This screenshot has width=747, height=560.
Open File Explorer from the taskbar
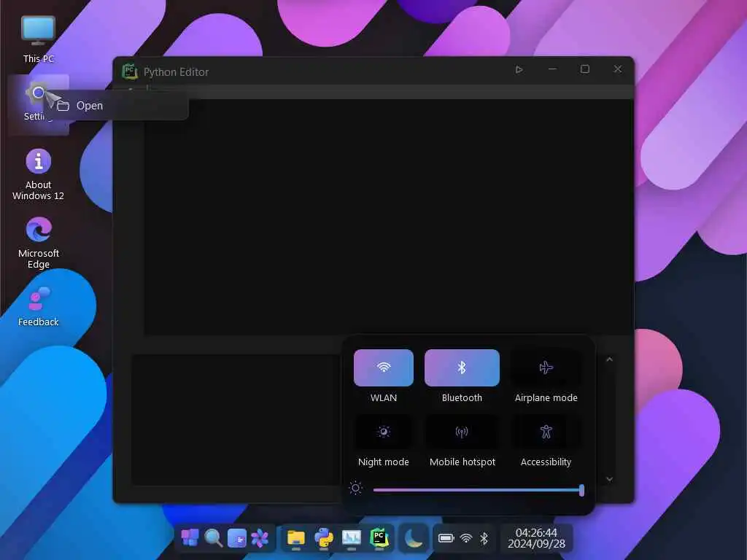pyautogui.click(x=296, y=538)
